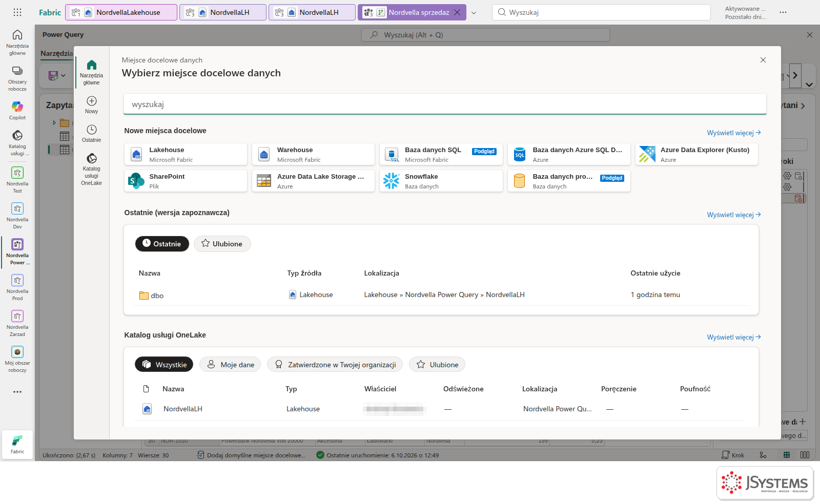Choose Baza danych Azure SQL destination
This screenshot has height=504, width=820.
pyautogui.click(x=569, y=154)
